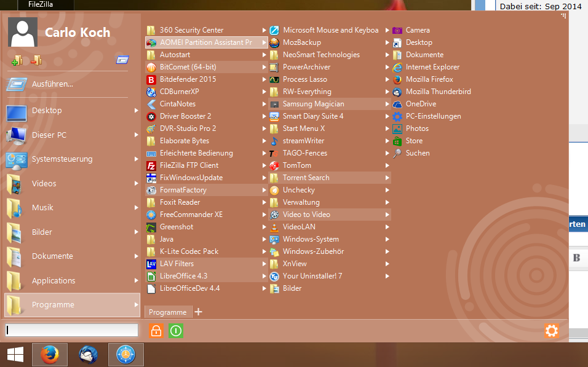Click the BitComet (64-bit) icon
The image size is (588, 367).
click(x=151, y=67)
